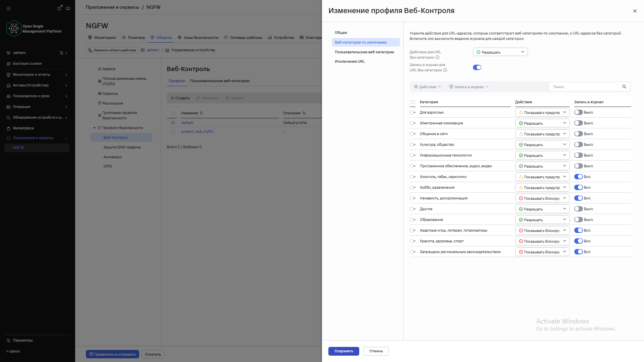Click the hamburger menu icon
The width and height of the screenshot is (644, 362).
coord(9,8)
